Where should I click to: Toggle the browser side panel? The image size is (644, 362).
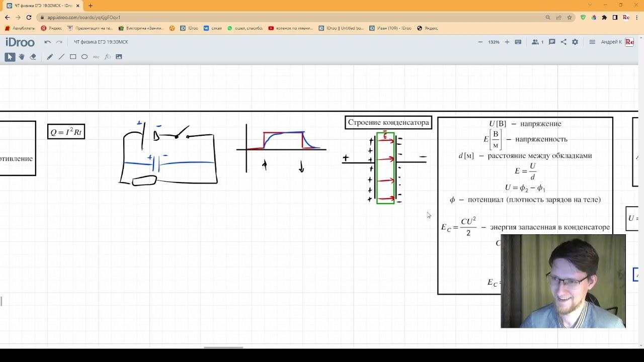click(615, 17)
